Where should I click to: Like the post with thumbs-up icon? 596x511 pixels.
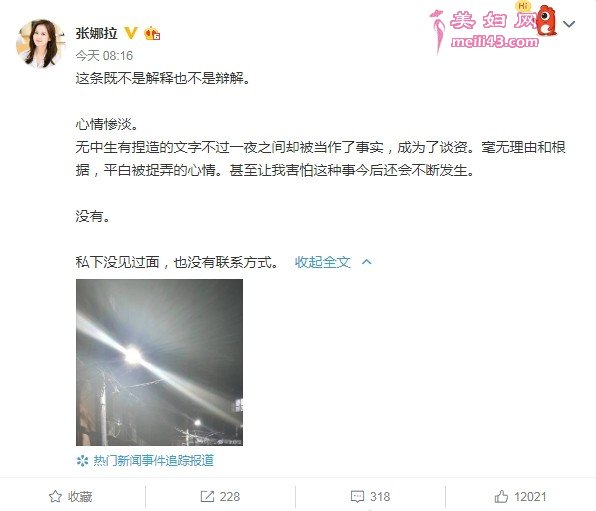click(501, 496)
